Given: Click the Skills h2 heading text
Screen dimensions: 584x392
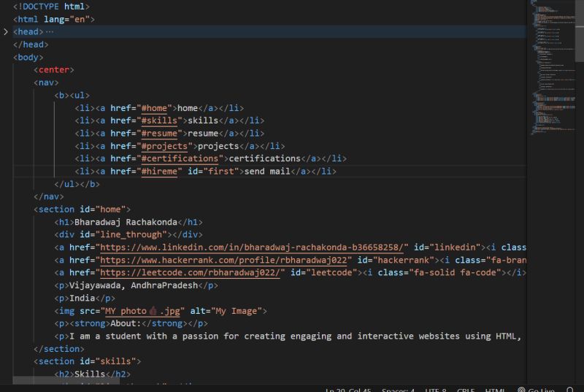Looking at the screenshot, I should click(x=90, y=374).
